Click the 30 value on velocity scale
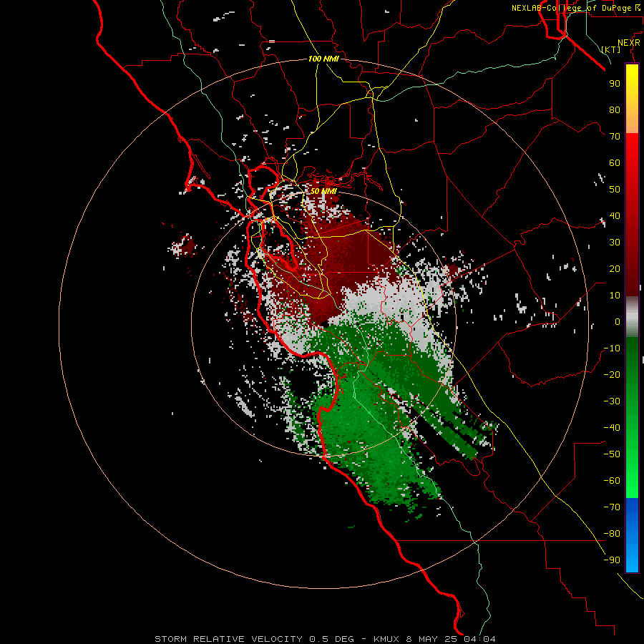644x644 pixels. tap(615, 243)
